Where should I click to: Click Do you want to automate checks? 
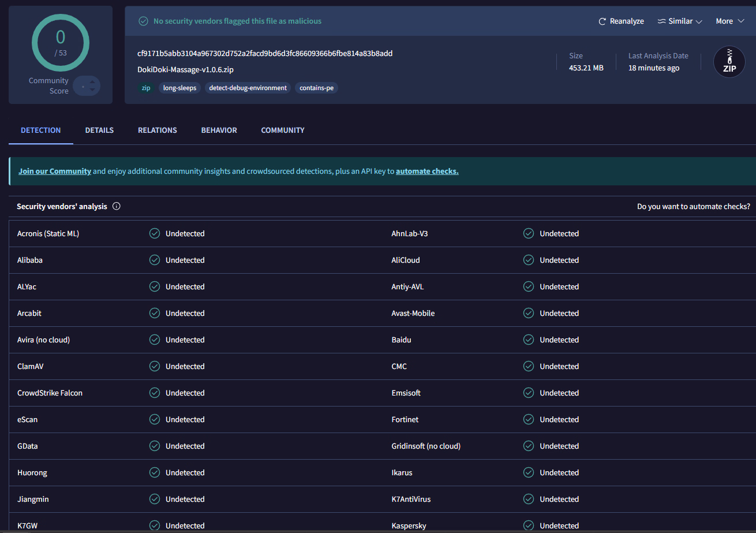pos(694,207)
